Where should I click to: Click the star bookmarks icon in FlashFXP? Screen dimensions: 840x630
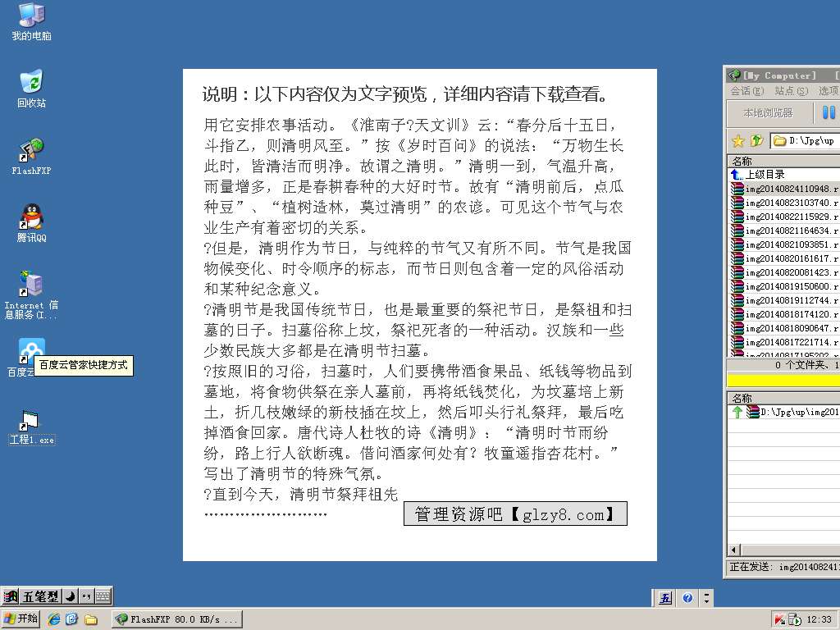(x=738, y=141)
